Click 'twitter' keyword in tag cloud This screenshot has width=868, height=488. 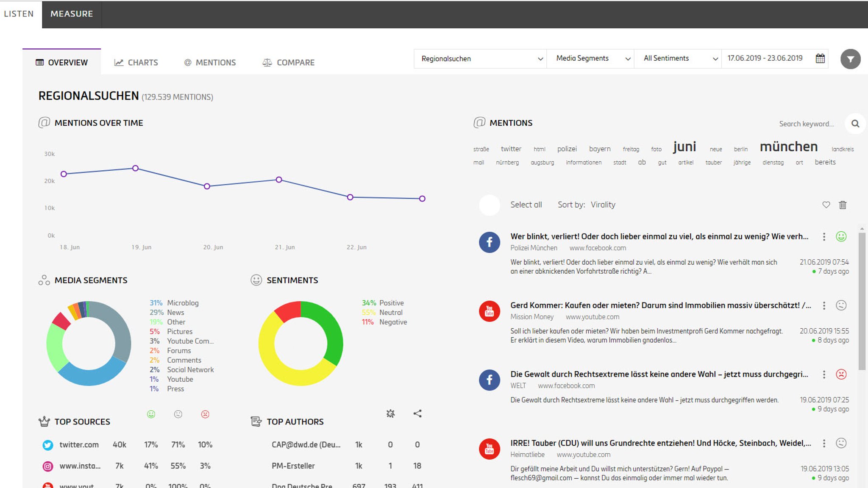(x=511, y=149)
